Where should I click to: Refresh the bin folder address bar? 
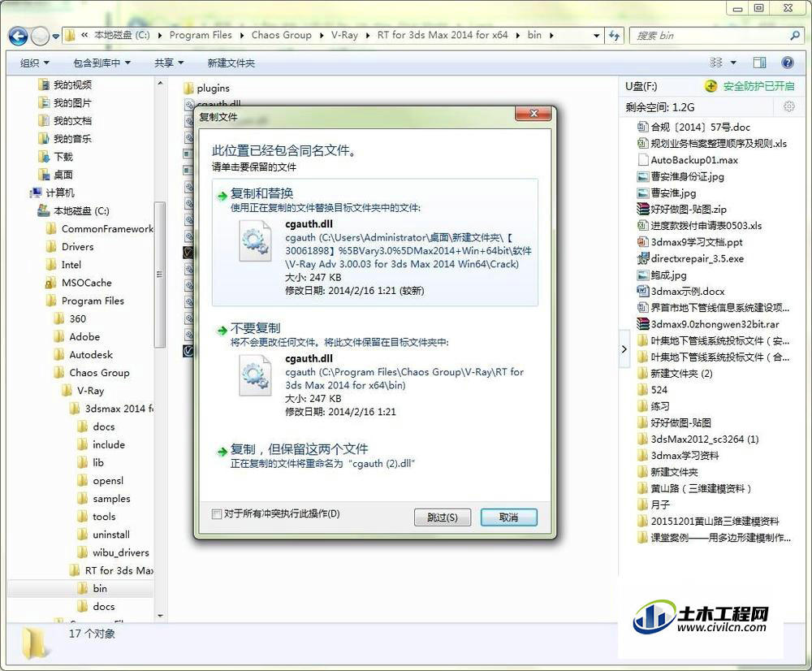point(614,35)
